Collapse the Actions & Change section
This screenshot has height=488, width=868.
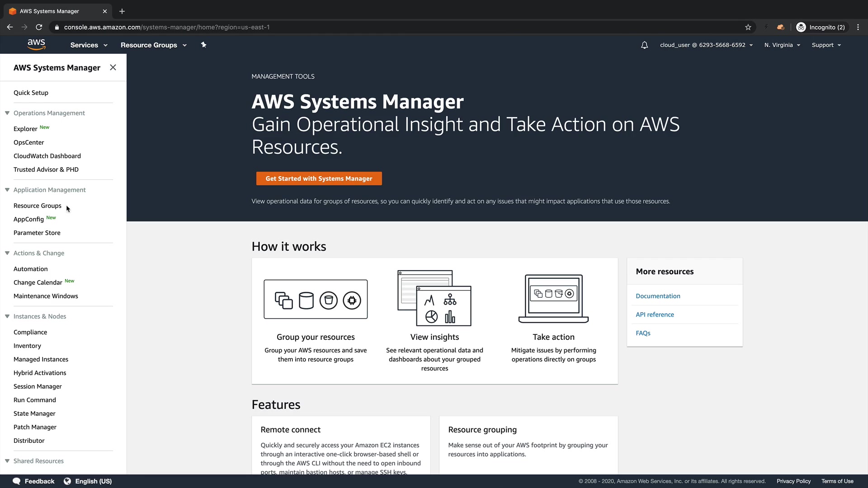point(7,253)
